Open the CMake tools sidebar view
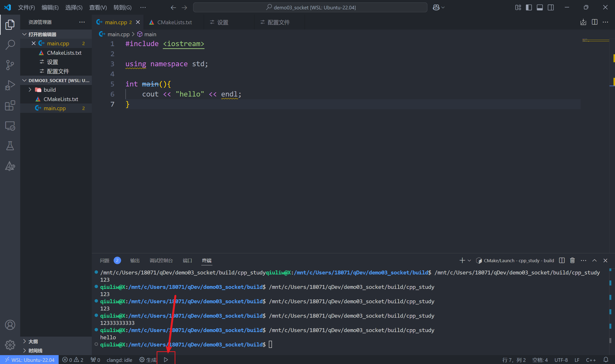The image size is (615, 364). [x=10, y=166]
